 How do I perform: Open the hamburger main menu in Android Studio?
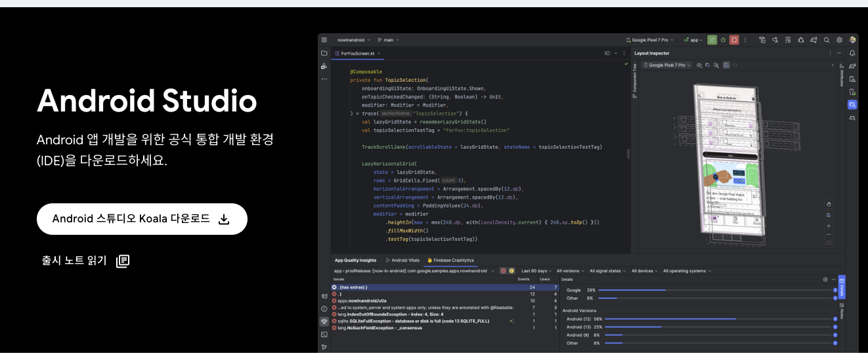click(x=324, y=40)
